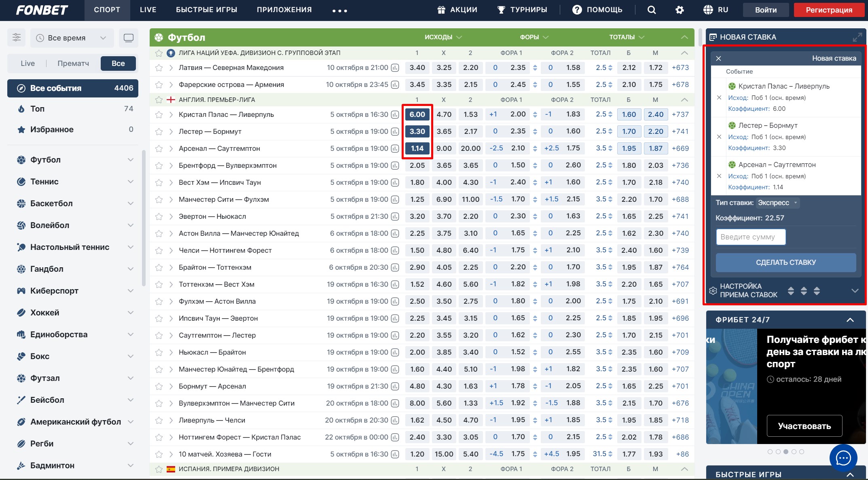Image resolution: width=868 pixels, height=480 pixels.
Task: Click the Сделать ставку button
Action: point(786,262)
